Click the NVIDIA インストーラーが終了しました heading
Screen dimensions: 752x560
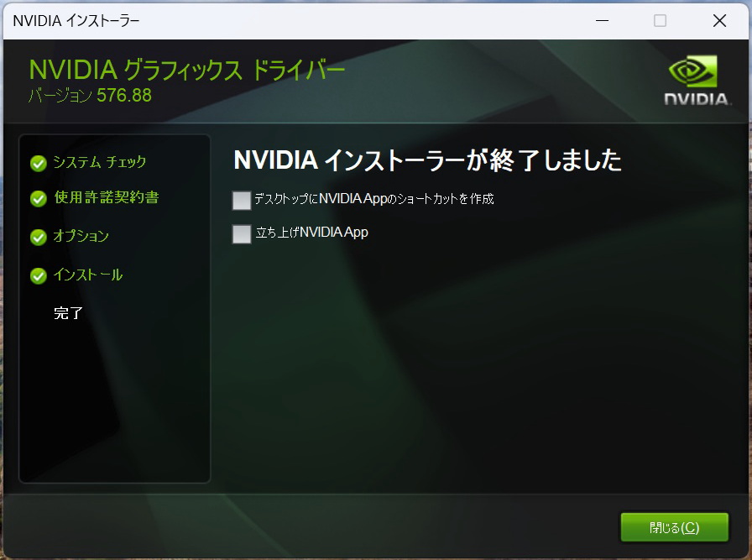point(427,160)
